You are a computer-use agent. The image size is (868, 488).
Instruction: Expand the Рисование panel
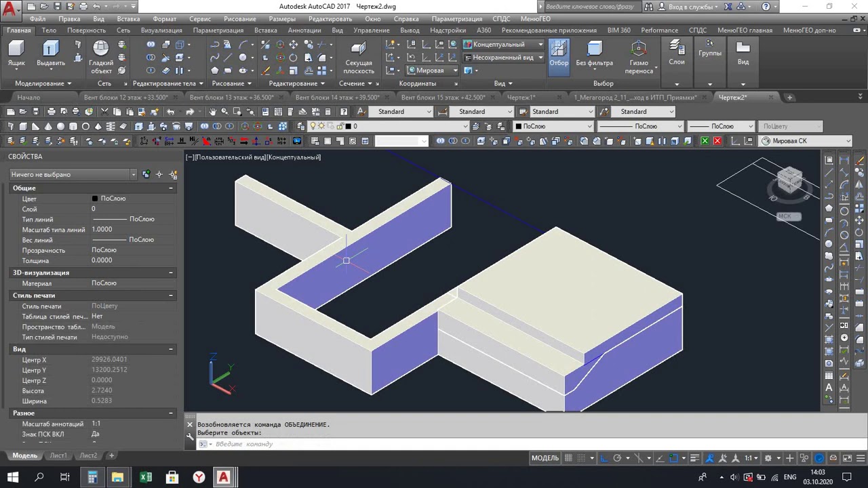pos(231,83)
